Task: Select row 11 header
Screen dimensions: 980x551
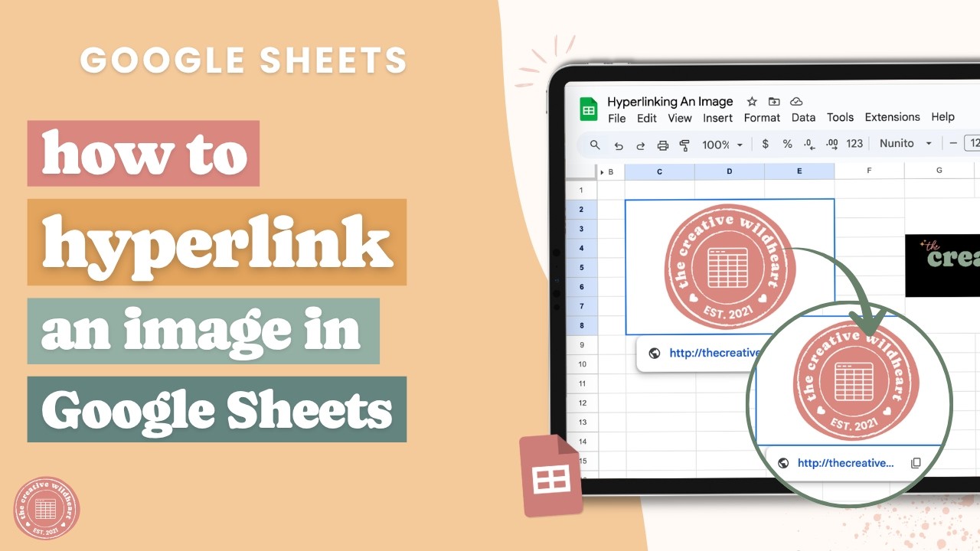Action: point(582,383)
